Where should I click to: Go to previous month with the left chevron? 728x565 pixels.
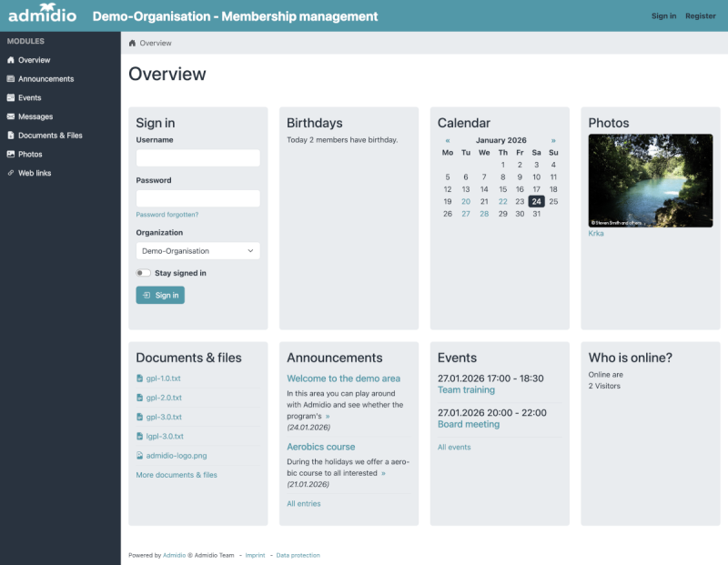tap(449, 141)
